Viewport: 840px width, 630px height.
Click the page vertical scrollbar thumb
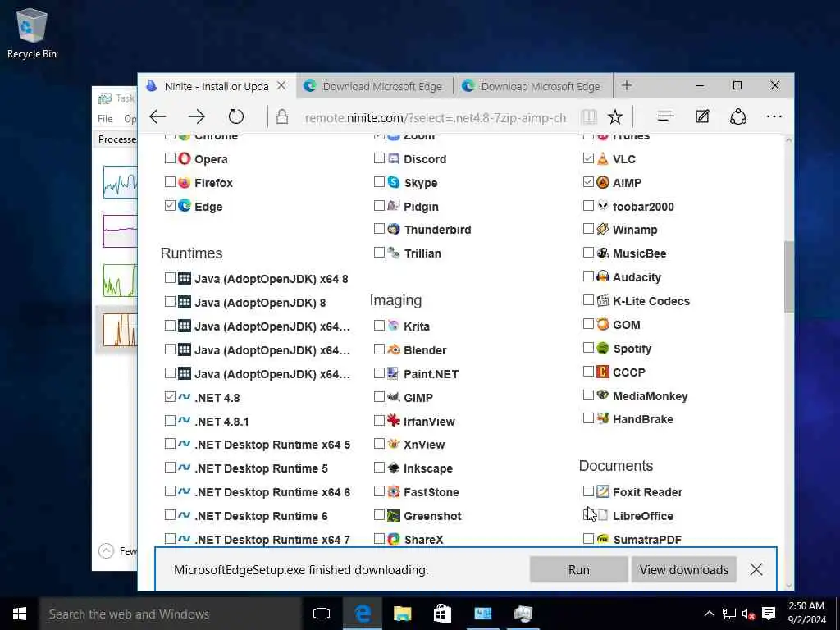pos(788,276)
